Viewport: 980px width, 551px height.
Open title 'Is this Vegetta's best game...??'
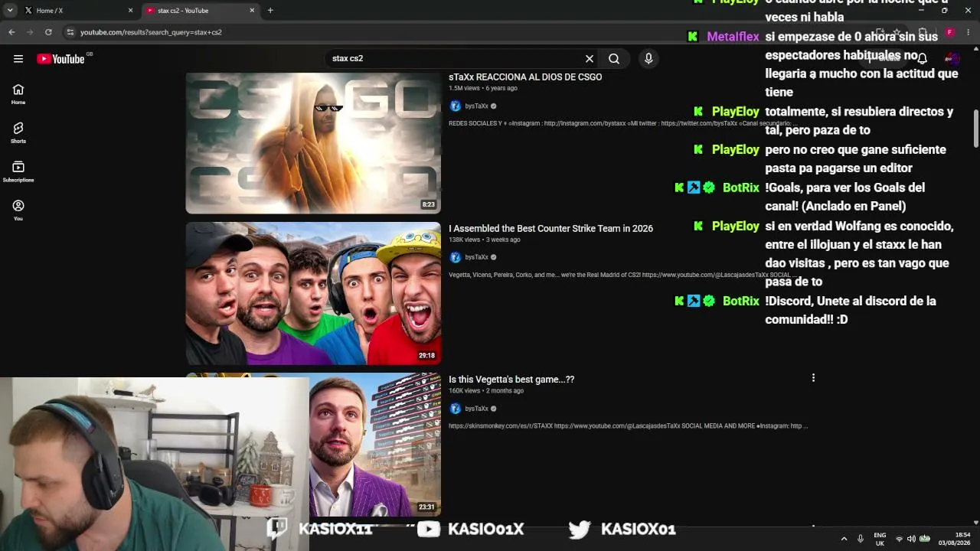click(x=511, y=380)
